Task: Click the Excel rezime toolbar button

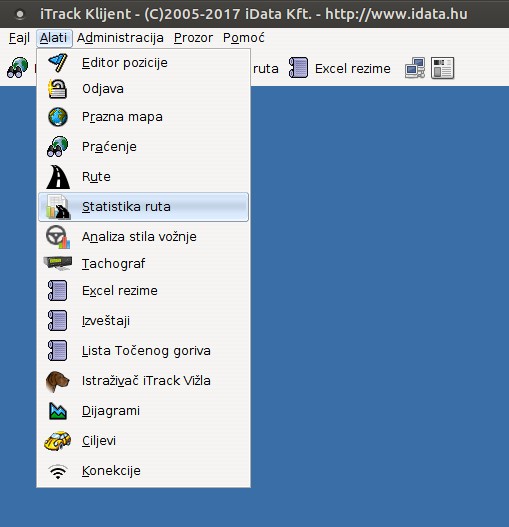Action: 340,69
